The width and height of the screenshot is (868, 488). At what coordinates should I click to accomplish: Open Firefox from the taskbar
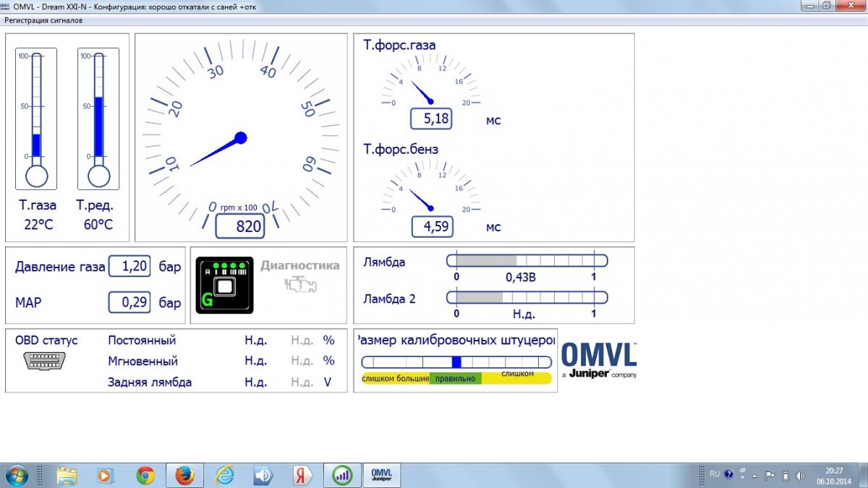pos(184,475)
